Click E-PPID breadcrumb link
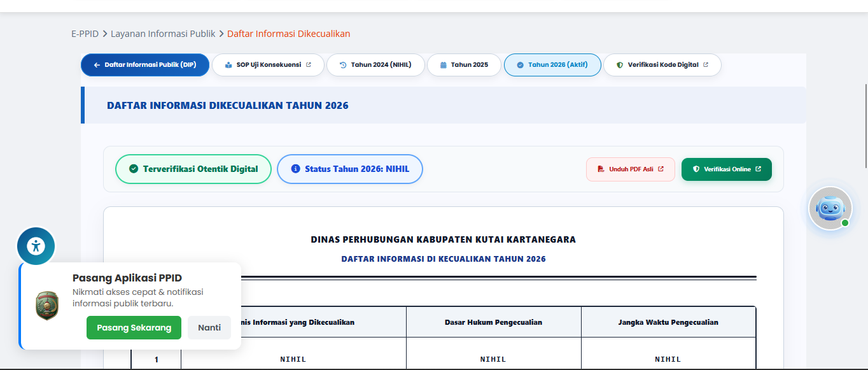The image size is (868, 370). pyautogui.click(x=85, y=34)
